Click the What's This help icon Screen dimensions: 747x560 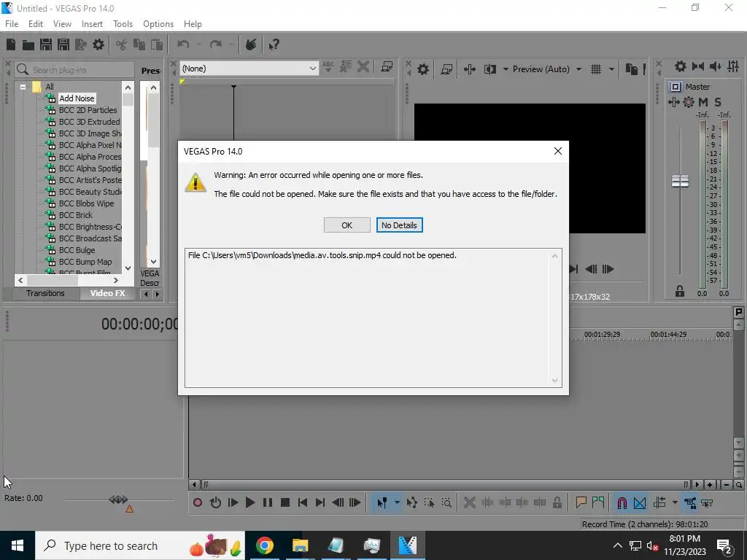pos(274,44)
